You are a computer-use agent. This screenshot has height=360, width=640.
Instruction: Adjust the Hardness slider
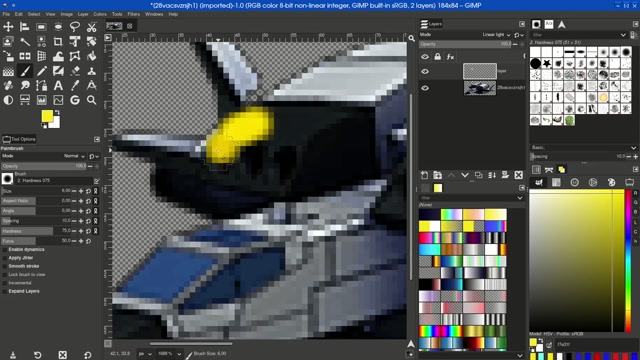click(x=36, y=231)
